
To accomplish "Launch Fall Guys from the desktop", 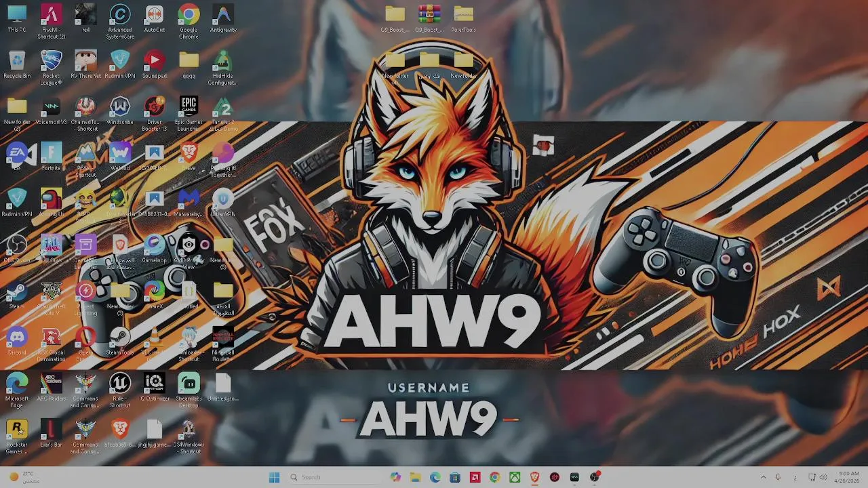I will pos(52,249).
